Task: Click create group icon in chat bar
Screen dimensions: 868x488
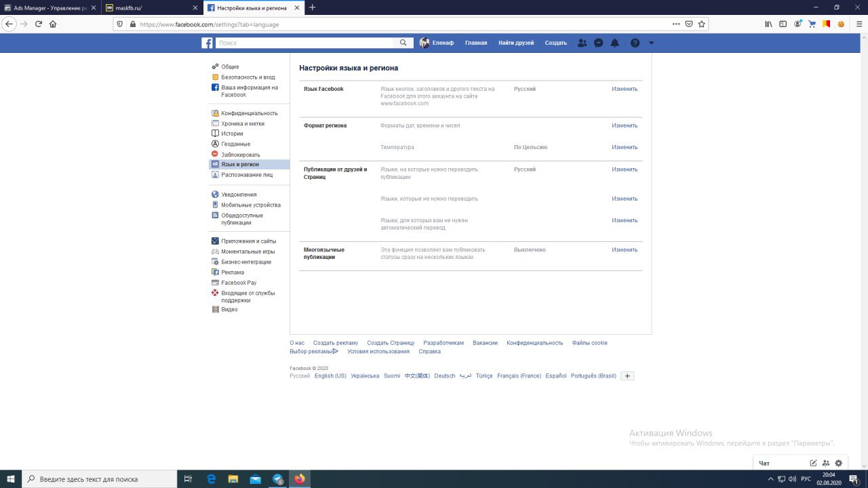Action: click(x=826, y=463)
